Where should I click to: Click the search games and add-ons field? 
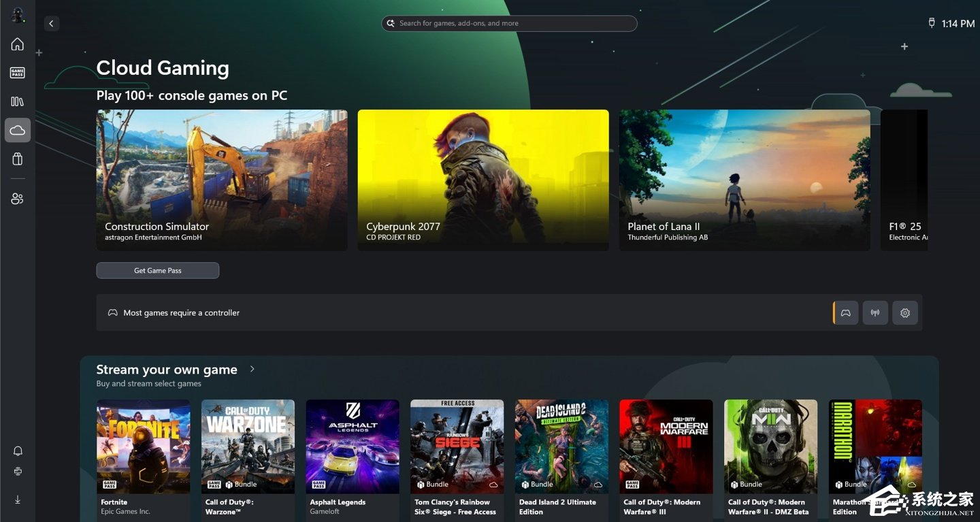(x=509, y=23)
